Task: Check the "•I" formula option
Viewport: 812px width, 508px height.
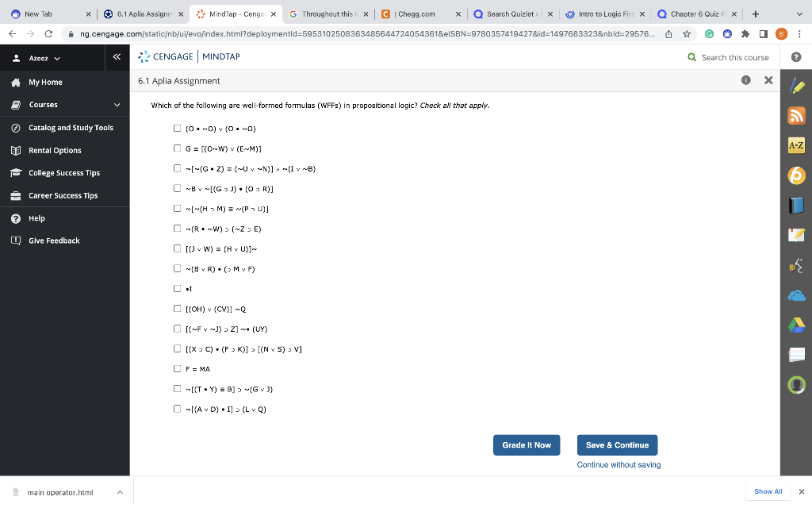Action: (178, 288)
